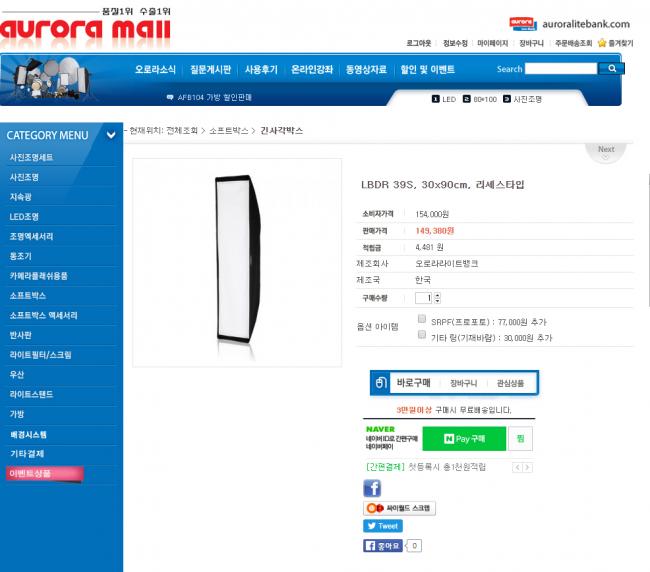Click the auroralitebank.com logo link
650x572 pixels.
[x=569, y=24]
